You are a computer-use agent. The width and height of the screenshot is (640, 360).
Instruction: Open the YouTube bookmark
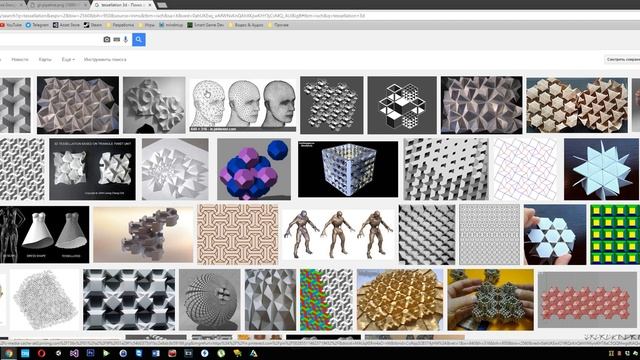pos(11,25)
